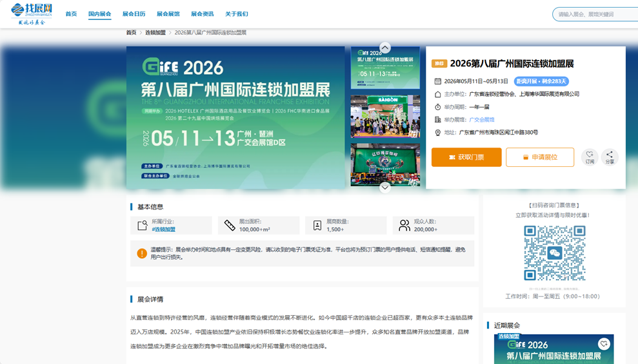Screen dimensions: 638x364
Task: Click the calendar icon beside the exhibition dates
Action: click(438, 81)
